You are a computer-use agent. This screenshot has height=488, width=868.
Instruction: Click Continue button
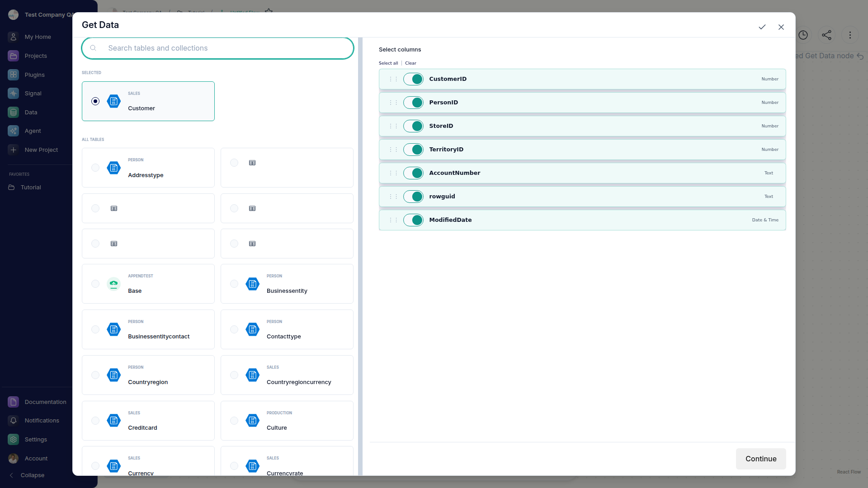761,459
